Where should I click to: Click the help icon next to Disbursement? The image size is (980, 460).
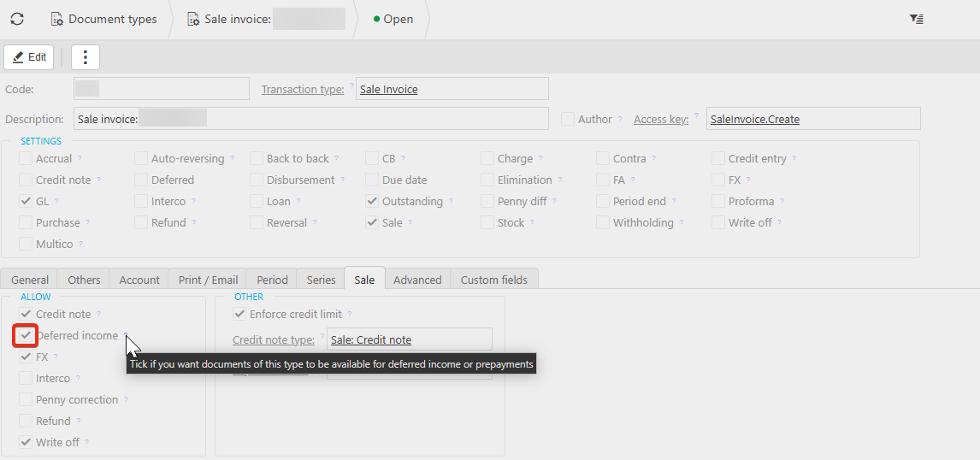tap(343, 180)
